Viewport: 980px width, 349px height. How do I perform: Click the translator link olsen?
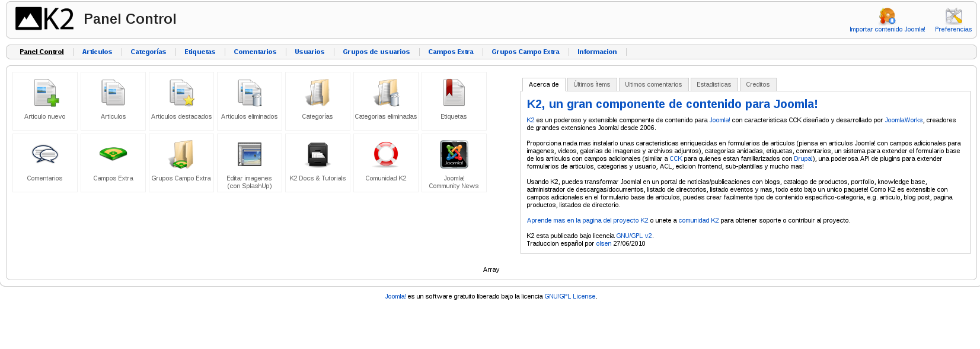point(604,244)
